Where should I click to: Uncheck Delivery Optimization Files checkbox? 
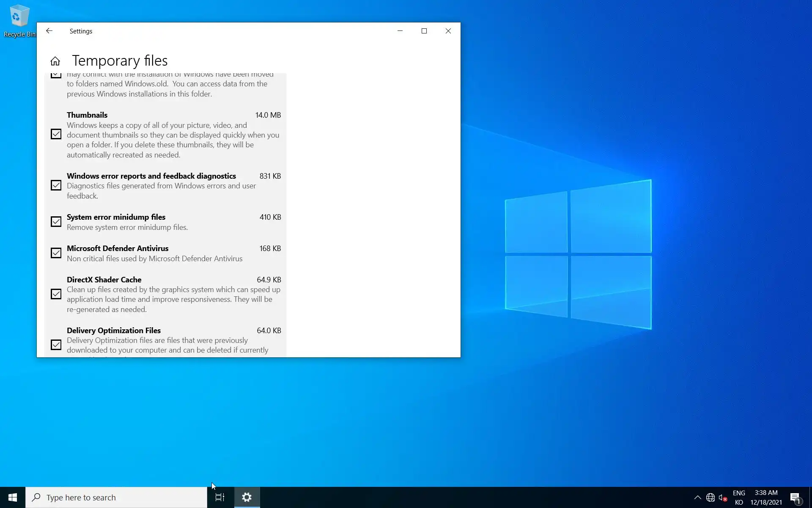56,345
